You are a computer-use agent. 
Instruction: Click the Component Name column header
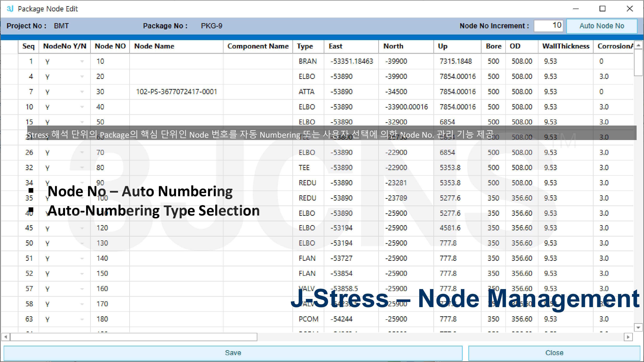[x=258, y=47]
